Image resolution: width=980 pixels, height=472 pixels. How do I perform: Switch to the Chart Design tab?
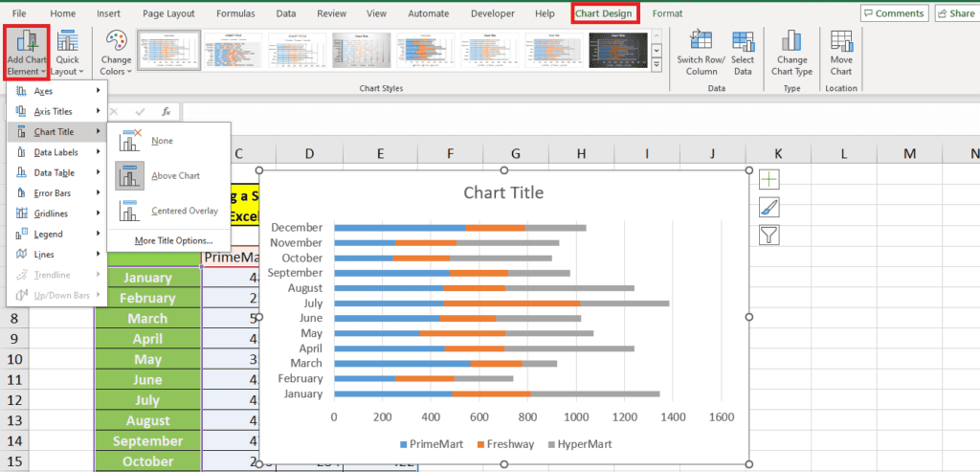point(605,13)
